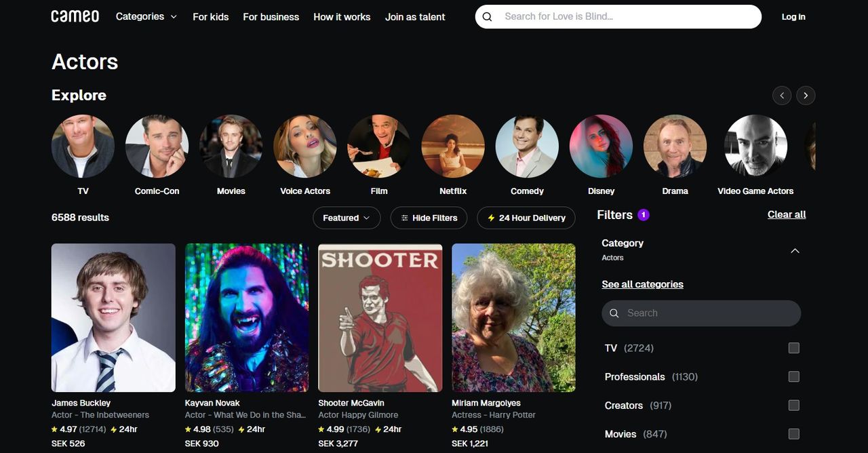Open the Featured sort dropdown
Screen dimensions: 868x453
pyautogui.click(x=347, y=218)
